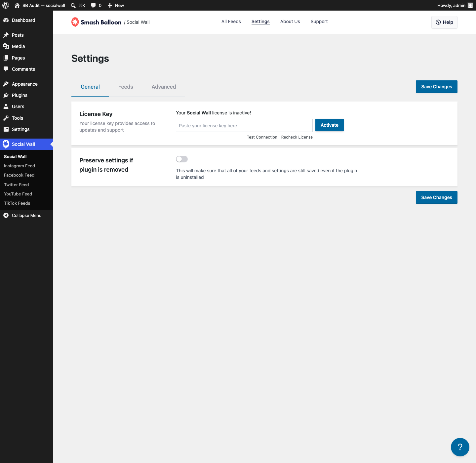
Task: Open the search magnifier in admin bar
Action: (x=73, y=5)
